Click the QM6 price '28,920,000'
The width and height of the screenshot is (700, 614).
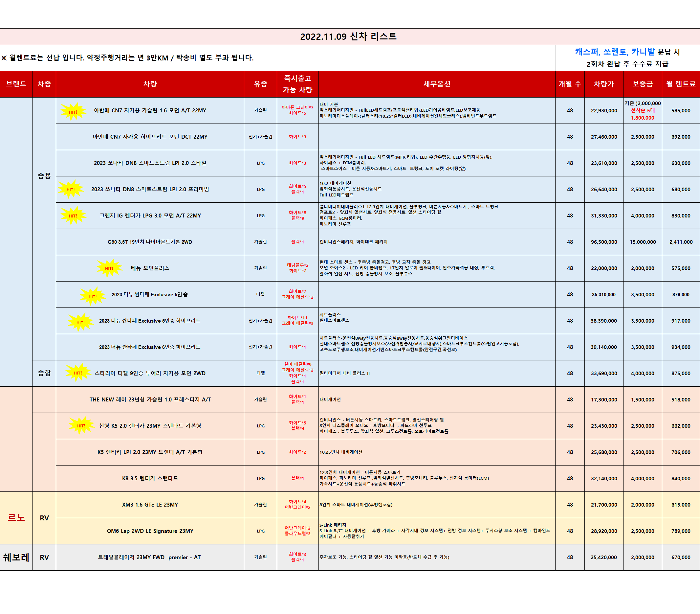click(604, 531)
